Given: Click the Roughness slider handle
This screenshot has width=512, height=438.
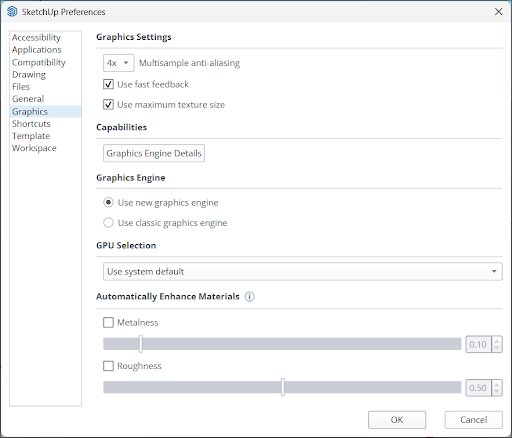Looking at the screenshot, I should point(283,387).
